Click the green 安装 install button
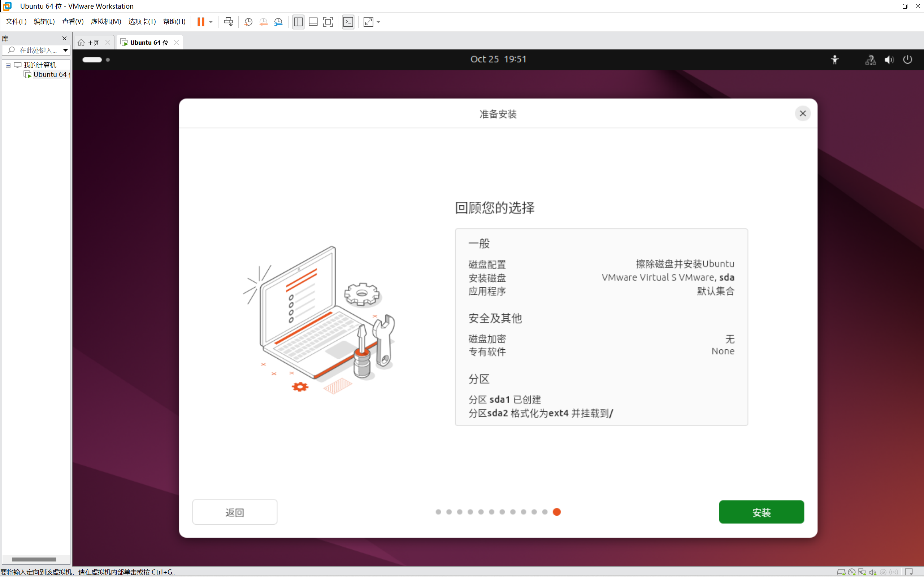Image resolution: width=924 pixels, height=577 pixels. (762, 512)
